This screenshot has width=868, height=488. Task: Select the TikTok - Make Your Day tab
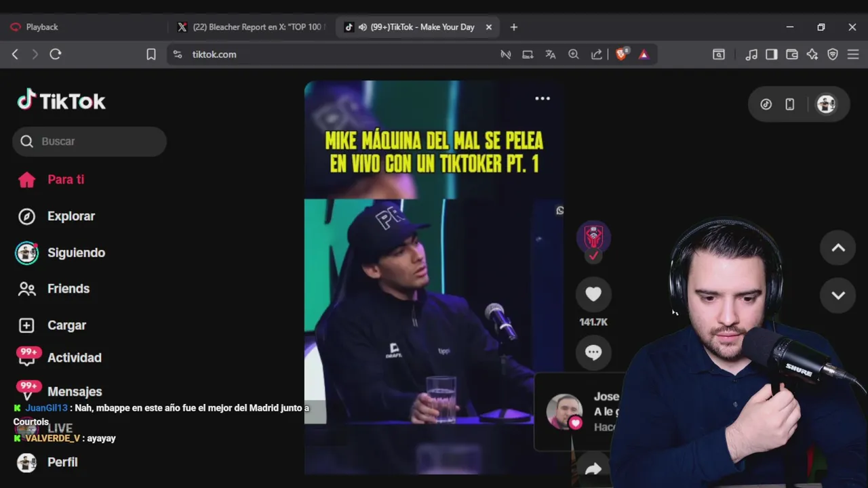[x=419, y=27]
